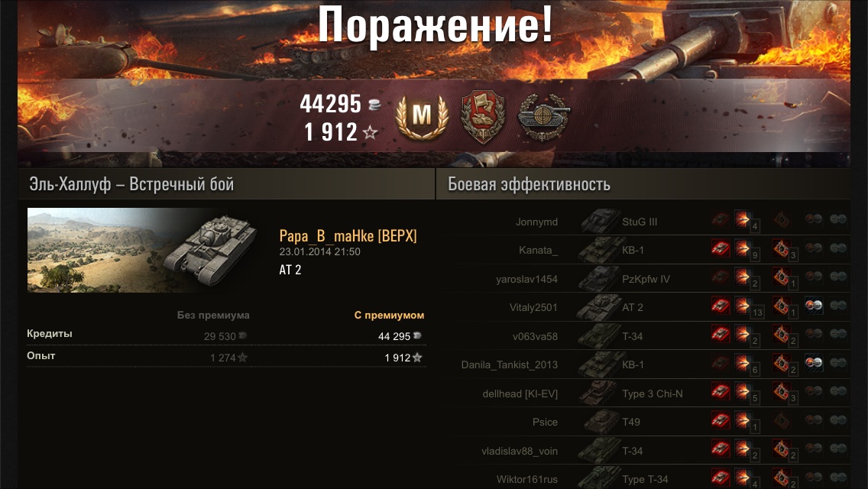Click the damage icon for Jonnymd's StuG III
Image resolution: width=868 pixels, height=489 pixels.
743,220
